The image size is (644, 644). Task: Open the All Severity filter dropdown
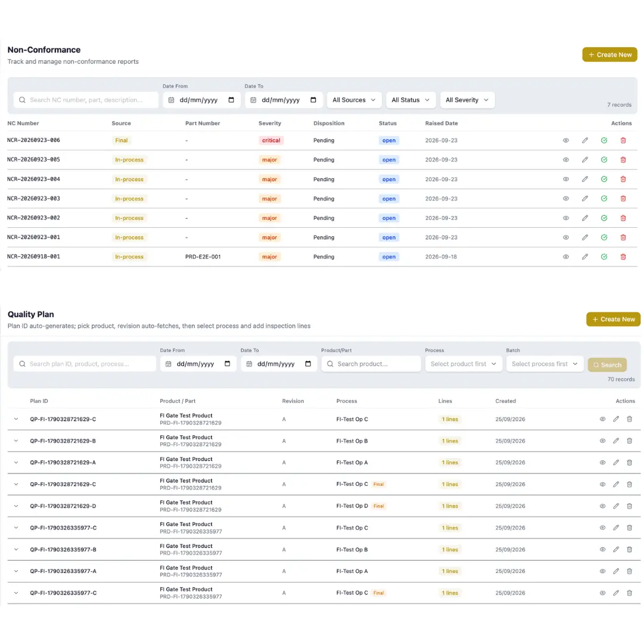pos(467,100)
